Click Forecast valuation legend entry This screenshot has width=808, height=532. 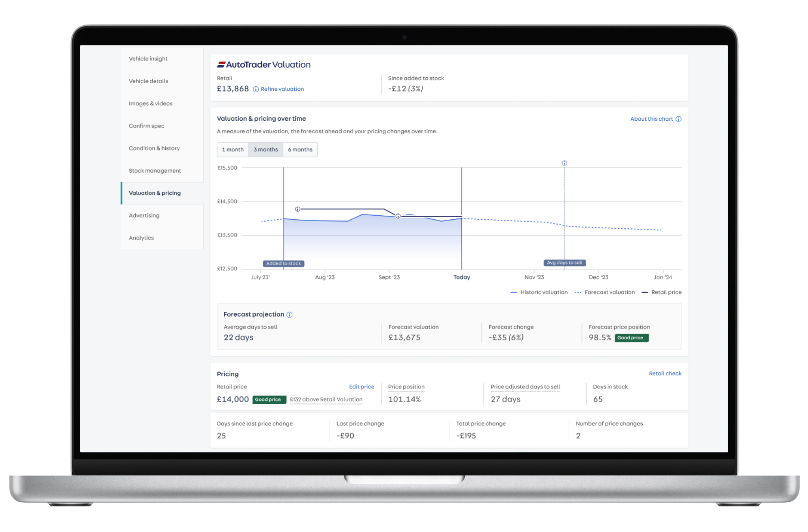[605, 292]
